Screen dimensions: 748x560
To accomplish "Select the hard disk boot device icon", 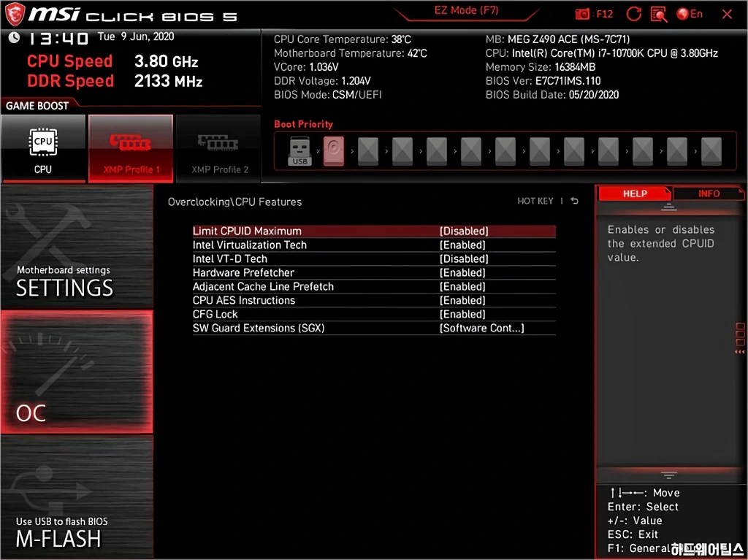I will (x=333, y=151).
